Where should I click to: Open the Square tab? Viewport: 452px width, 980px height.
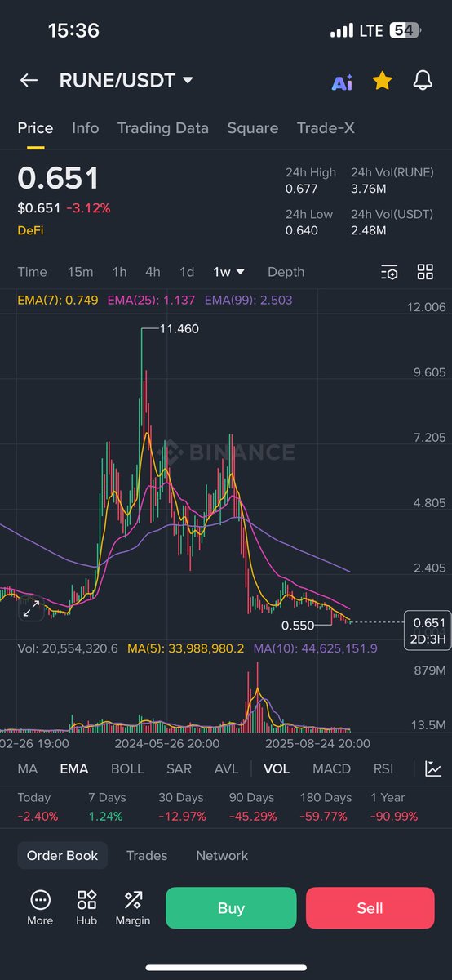tap(252, 128)
